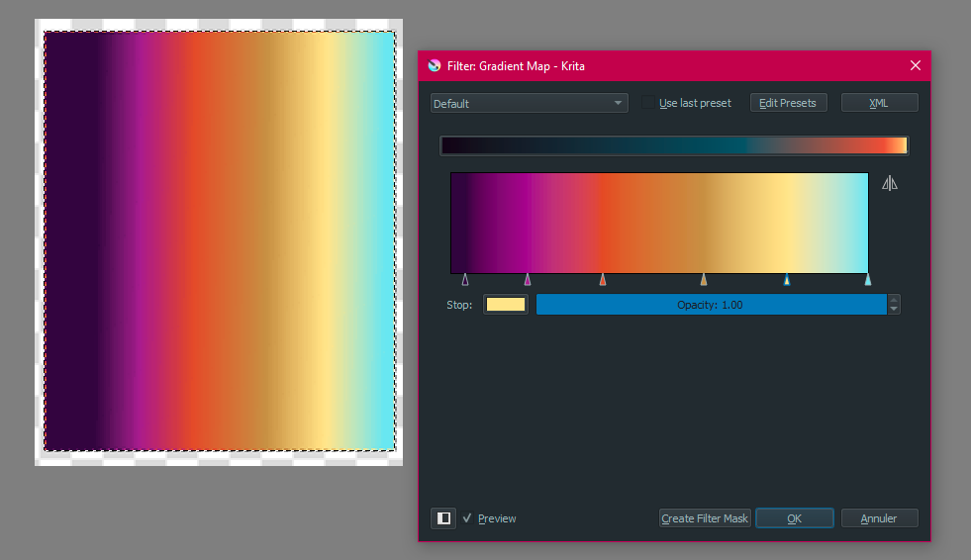Open the Stop color swatch picker
The height and width of the screenshot is (560, 971).
click(x=506, y=305)
